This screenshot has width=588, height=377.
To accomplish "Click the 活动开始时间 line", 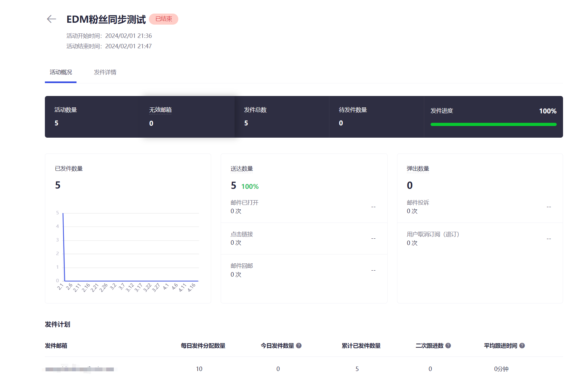I will 109,36.
